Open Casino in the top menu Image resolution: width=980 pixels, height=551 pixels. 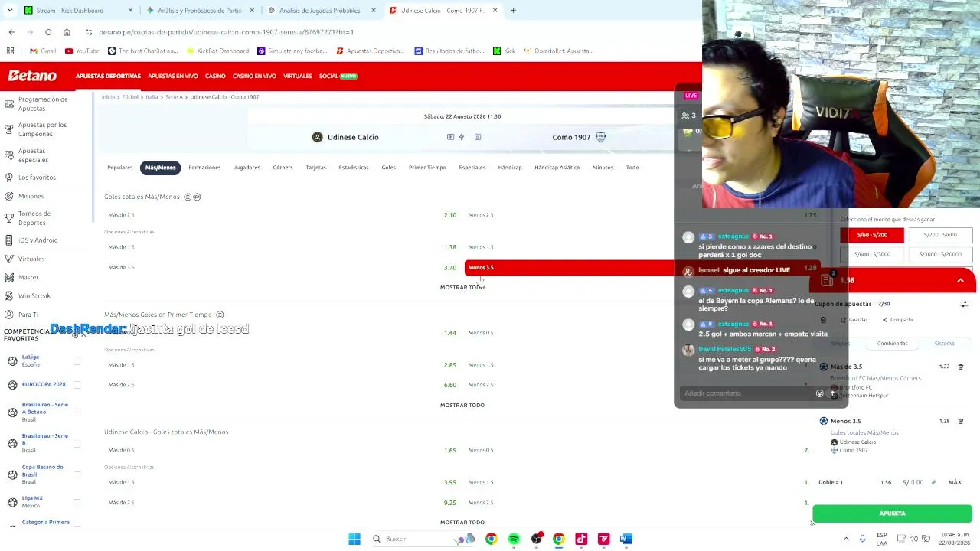point(215,77)
